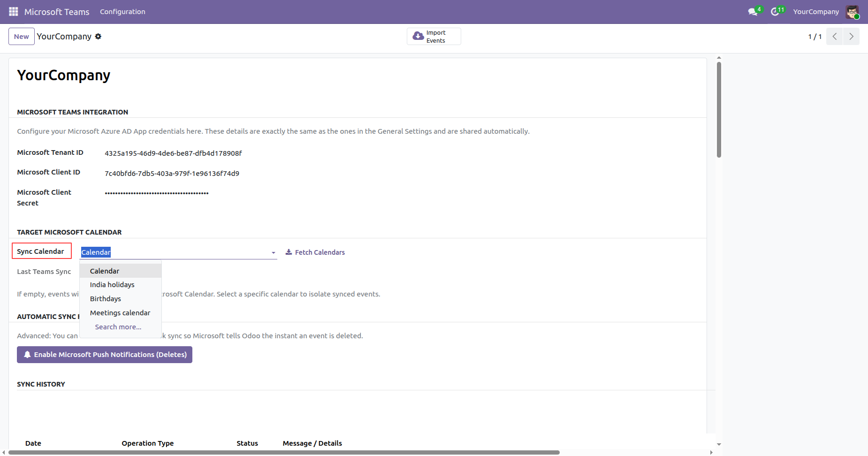Select the Meetings calendar option

pyautogui.click(x=121, y=313)
